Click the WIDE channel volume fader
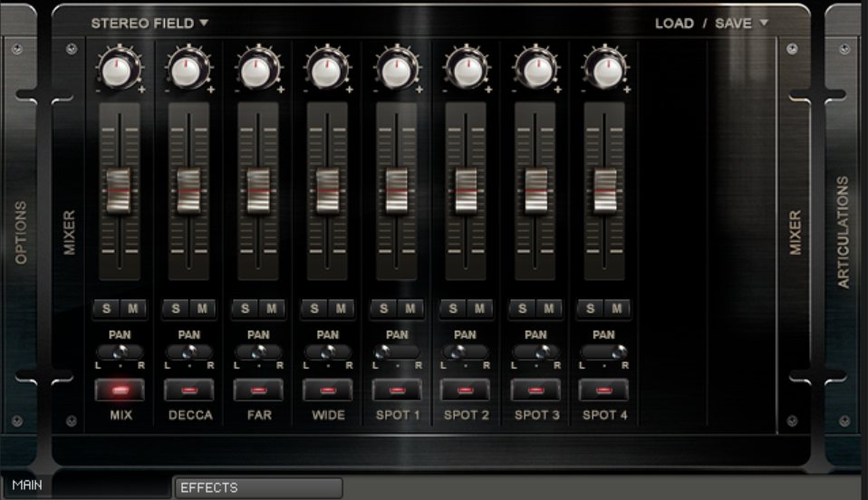This screenshot has height=500, width=868. pyautogui.click(x=327, y=191)
